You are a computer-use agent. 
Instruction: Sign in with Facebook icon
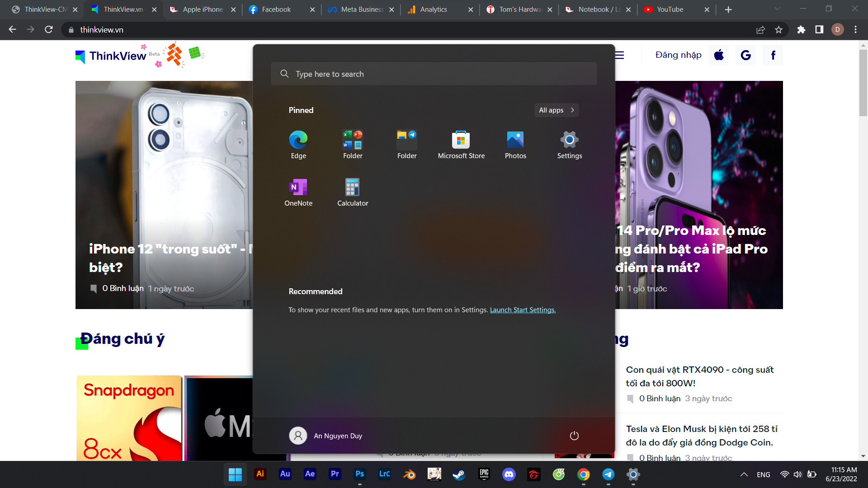(x=773, y=55)
